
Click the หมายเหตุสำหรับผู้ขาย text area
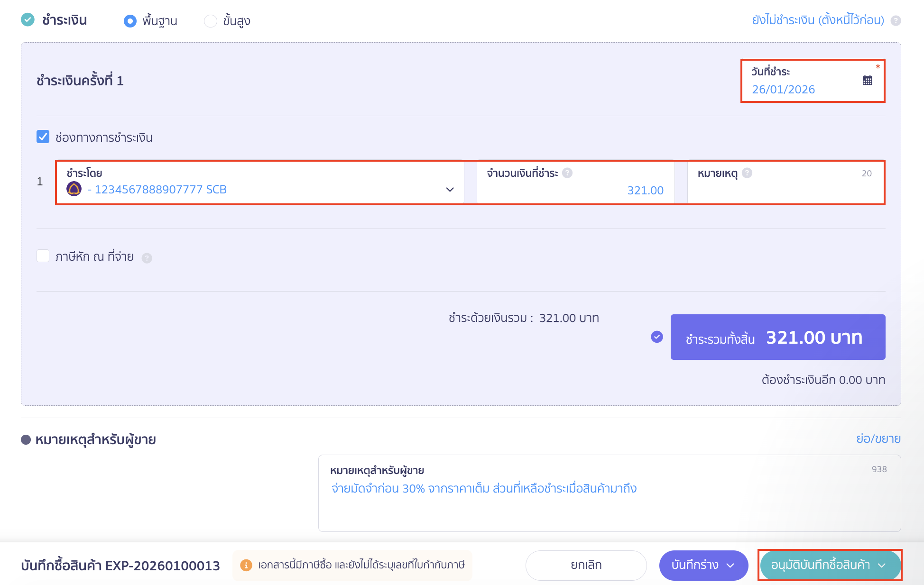tap(609, 503)
